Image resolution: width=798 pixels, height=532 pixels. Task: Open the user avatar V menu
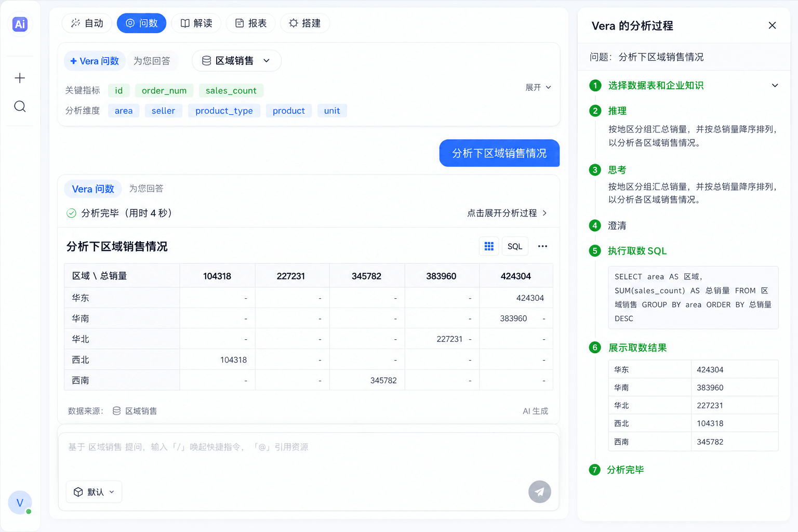(x=20, y=502)
